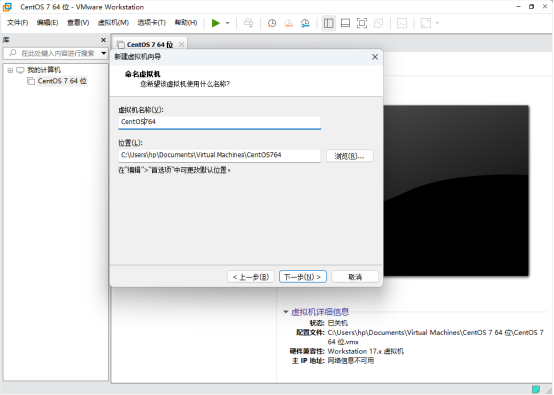Click the VMware Workstation title bar icon
The image size is (554, 395).
point(7,7)
